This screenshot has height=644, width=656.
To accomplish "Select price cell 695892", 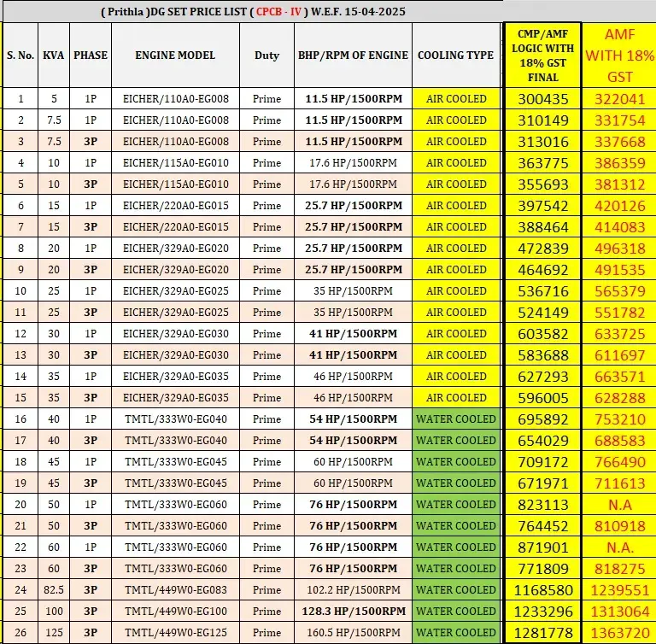I will [x=543, y=419].
